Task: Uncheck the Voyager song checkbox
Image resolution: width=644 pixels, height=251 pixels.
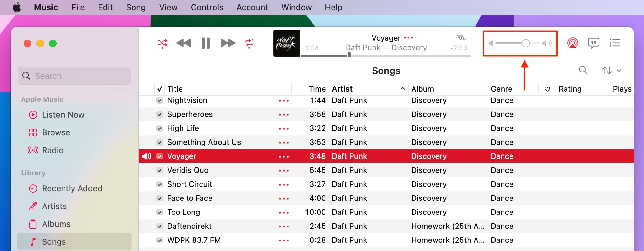Action: [160, 156]
